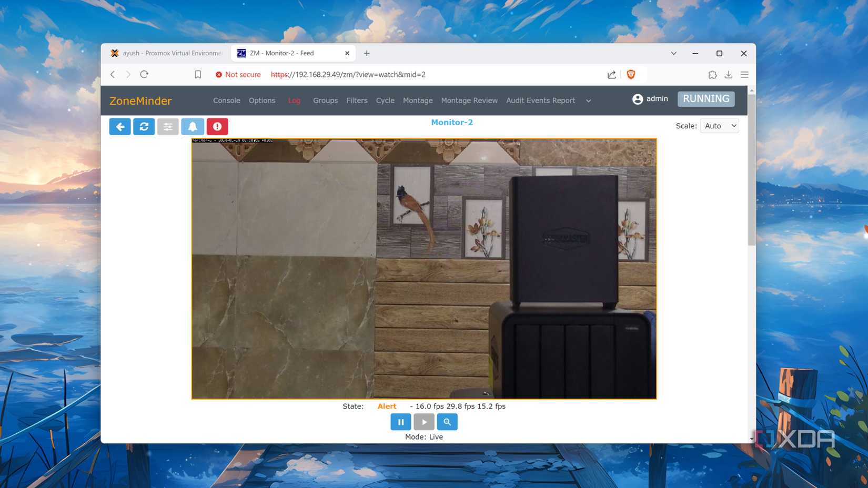Open the browser tab list dropdown
Screen dimensions: 868x488
coord(673,53)
